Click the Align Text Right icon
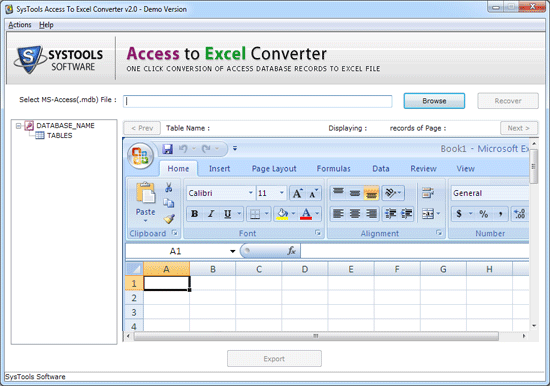This screenshot has height=386, width=550. tap(371, 214)
